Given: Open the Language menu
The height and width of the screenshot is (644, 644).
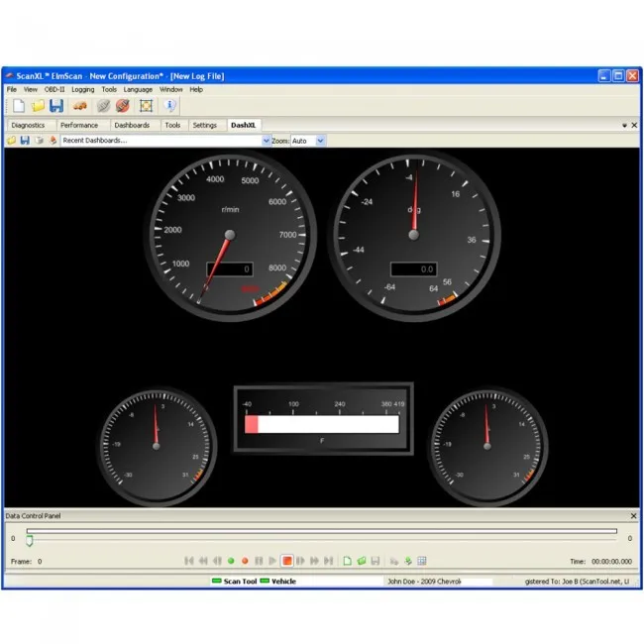Looking at the screenshot, I should pyautogui.click(x=138, y=89).
